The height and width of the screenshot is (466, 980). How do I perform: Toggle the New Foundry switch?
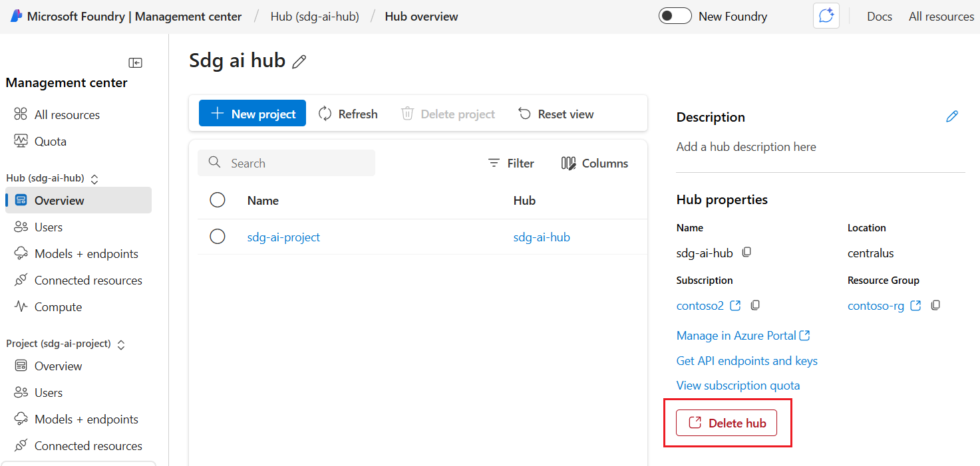click(675, 16)
